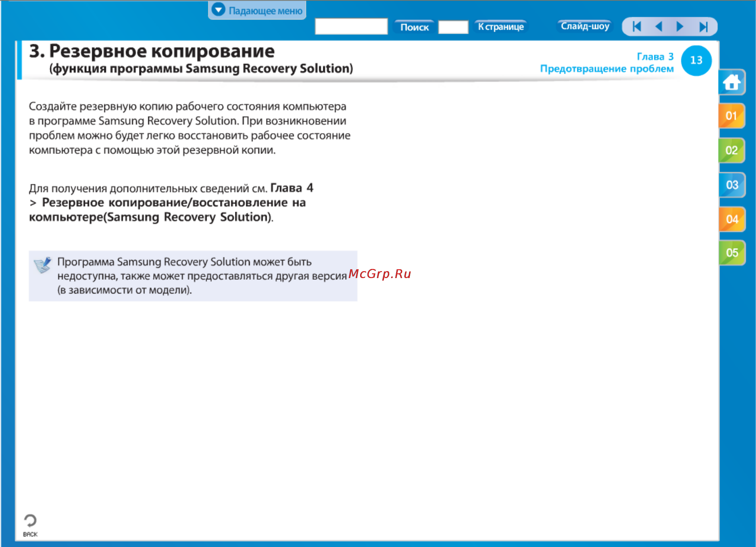This screenshot has height=547, width=756.
Task: Click the page number input field
Action: click(x=453, y=27)
